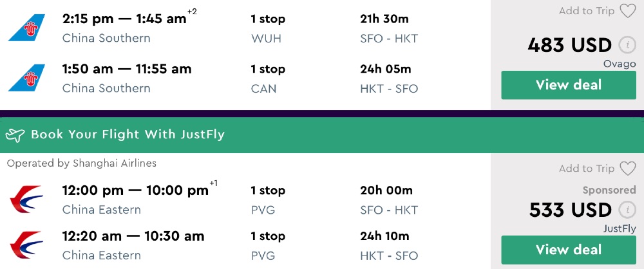644x269 pixels.
Task: Open the Book Your Flight With JustFly banner
Action: point(128,135)
